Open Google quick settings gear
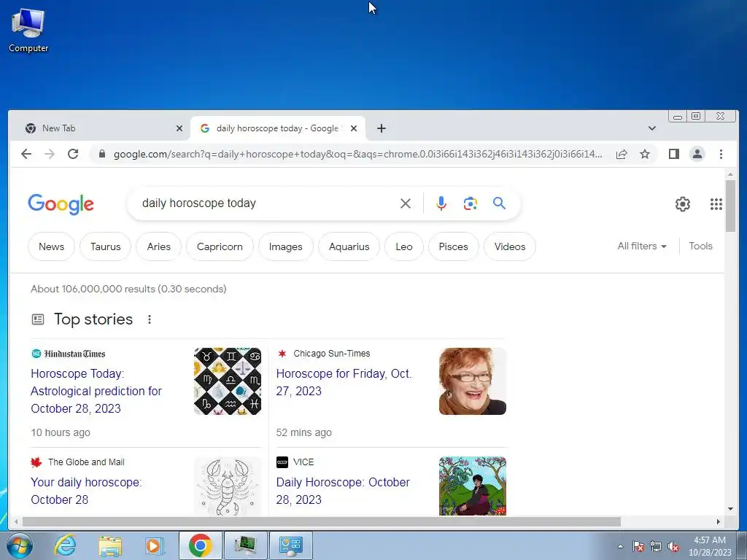 click(683, 204)
